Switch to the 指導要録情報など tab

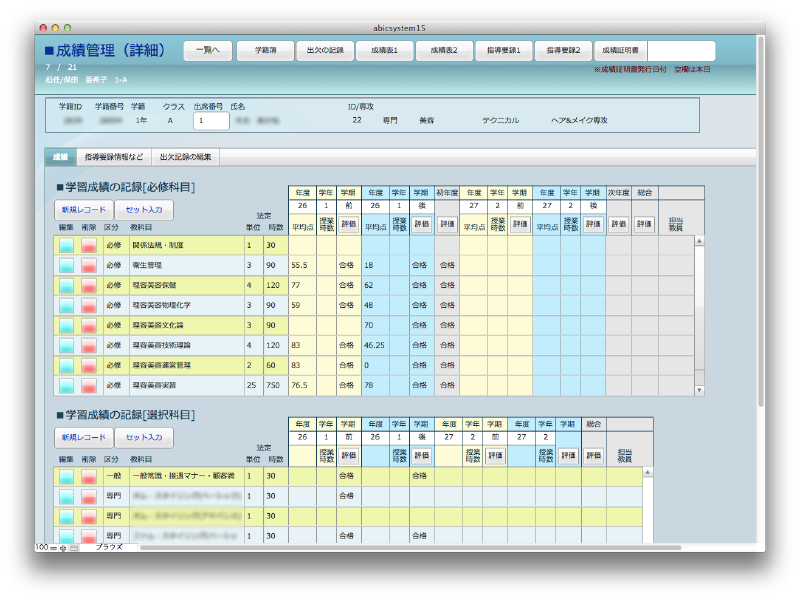[x=113, y=157]
